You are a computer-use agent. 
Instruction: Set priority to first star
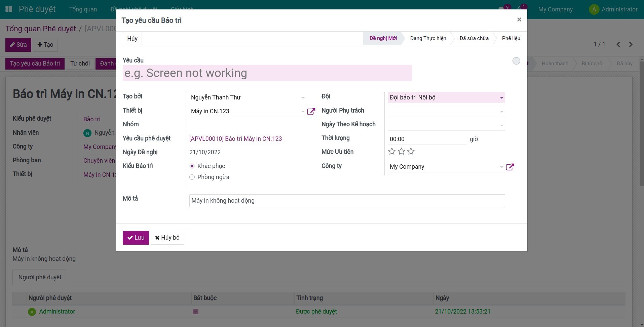click(x=392, y=152)
